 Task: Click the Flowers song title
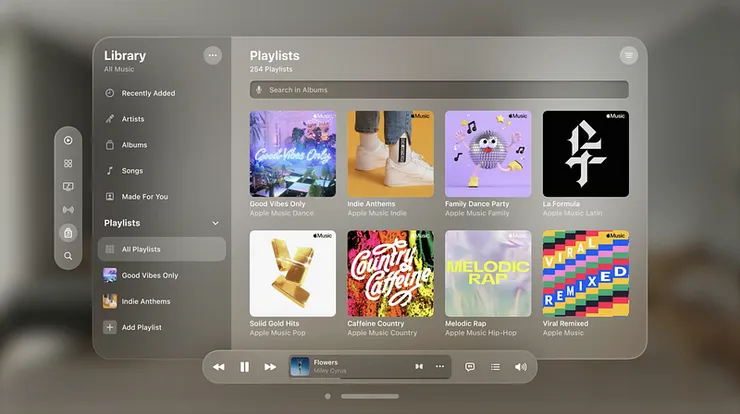pyautogui.click(x=326, y=363)
